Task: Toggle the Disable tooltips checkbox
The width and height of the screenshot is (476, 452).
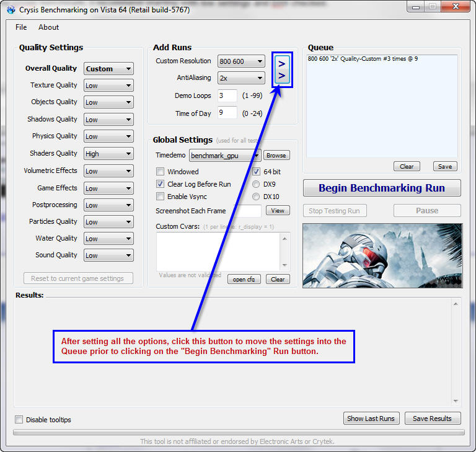Action: point(19,420)
